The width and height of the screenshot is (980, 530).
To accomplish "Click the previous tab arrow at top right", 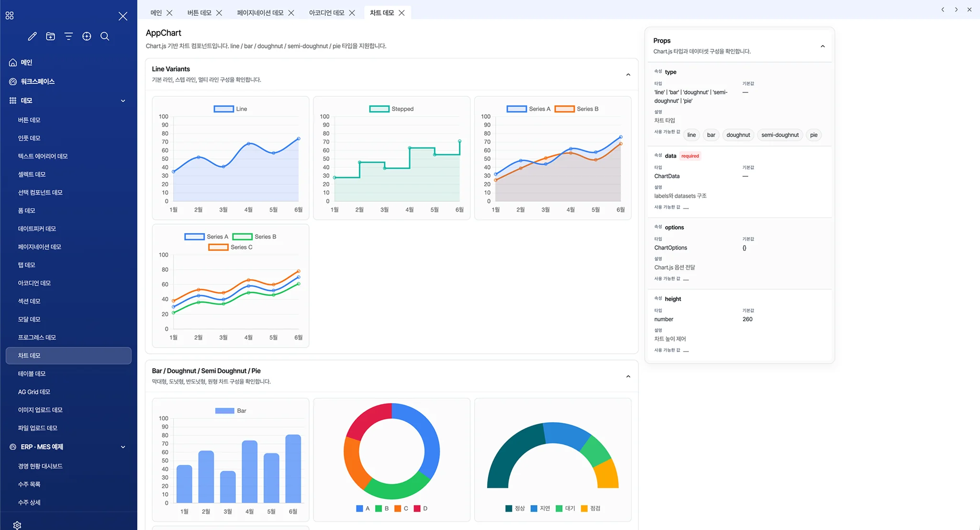I will point(943,10).
